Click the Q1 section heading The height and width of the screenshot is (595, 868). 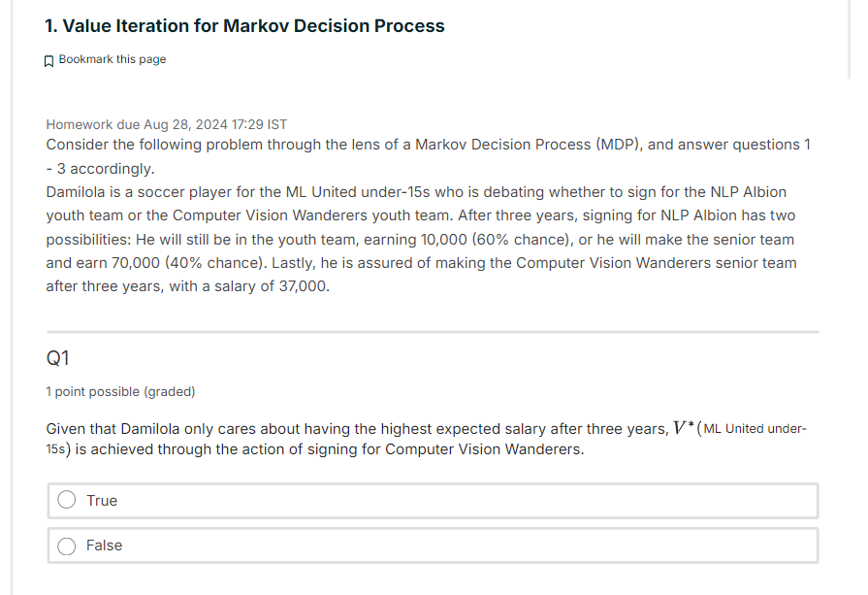click(59, 357)
